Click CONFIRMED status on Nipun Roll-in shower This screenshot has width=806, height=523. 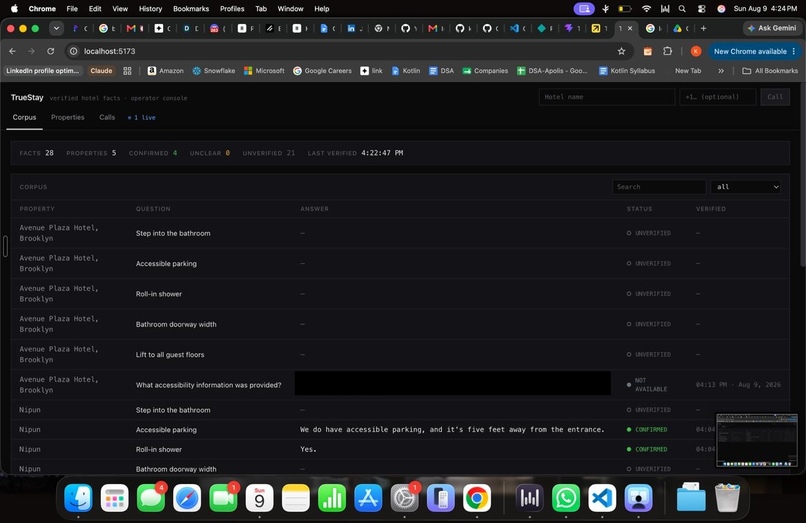coord(647,449)
